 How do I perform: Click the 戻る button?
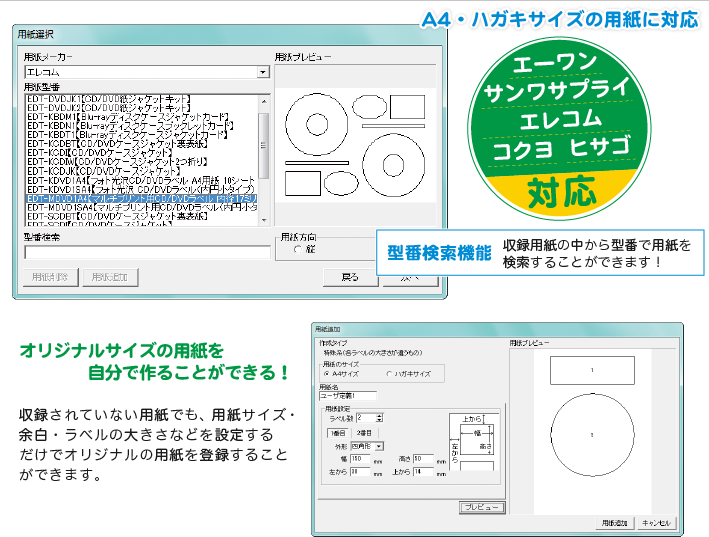point(350,277)
